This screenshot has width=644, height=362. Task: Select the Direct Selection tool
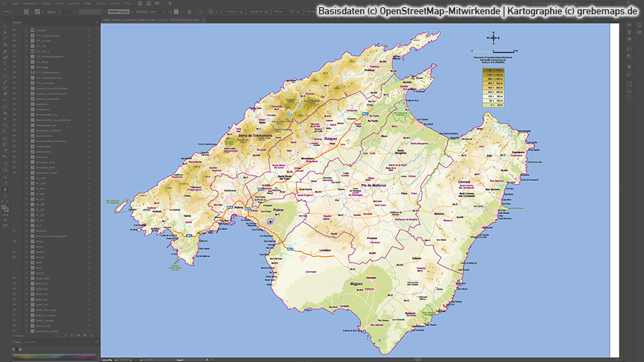[4, 33]
